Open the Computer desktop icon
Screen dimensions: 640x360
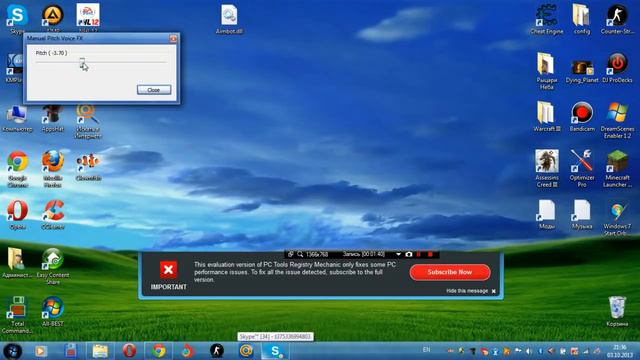pos(17,118)
